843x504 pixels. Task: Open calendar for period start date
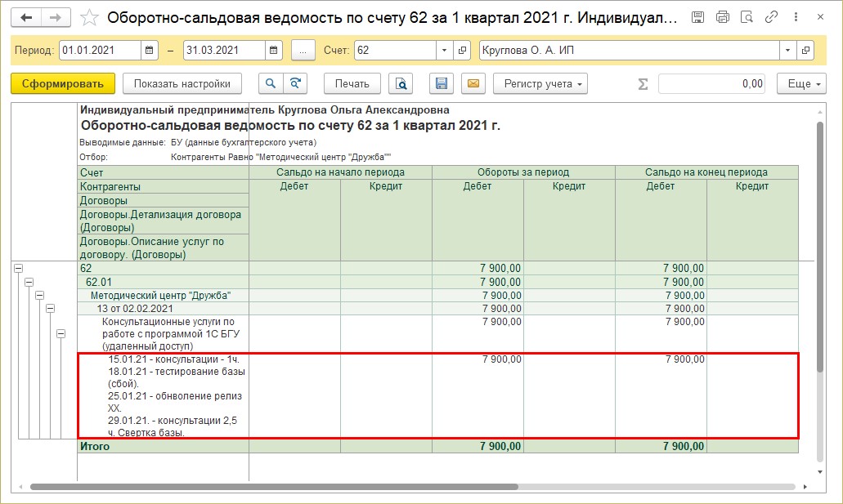pos(149,51)
